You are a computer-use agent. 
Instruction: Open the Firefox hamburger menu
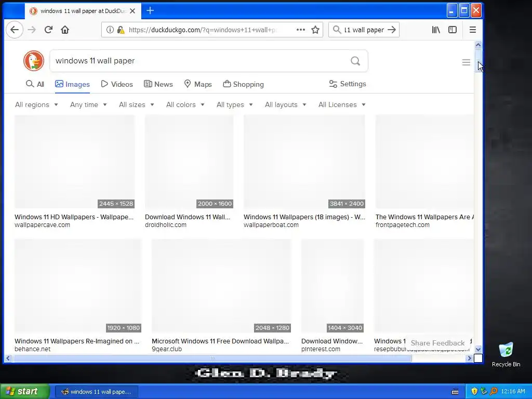pos(473,30)
